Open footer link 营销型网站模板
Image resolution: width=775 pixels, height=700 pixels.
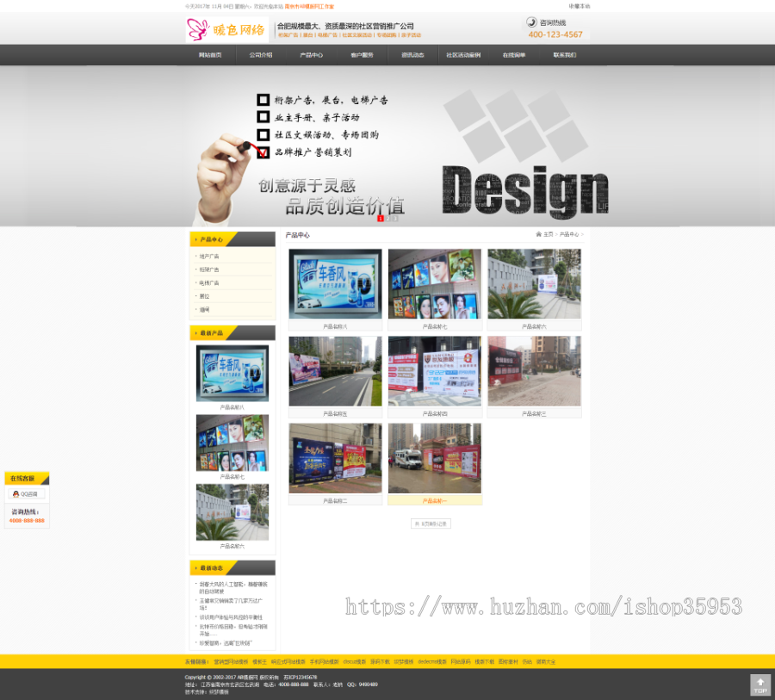[231, 662]
